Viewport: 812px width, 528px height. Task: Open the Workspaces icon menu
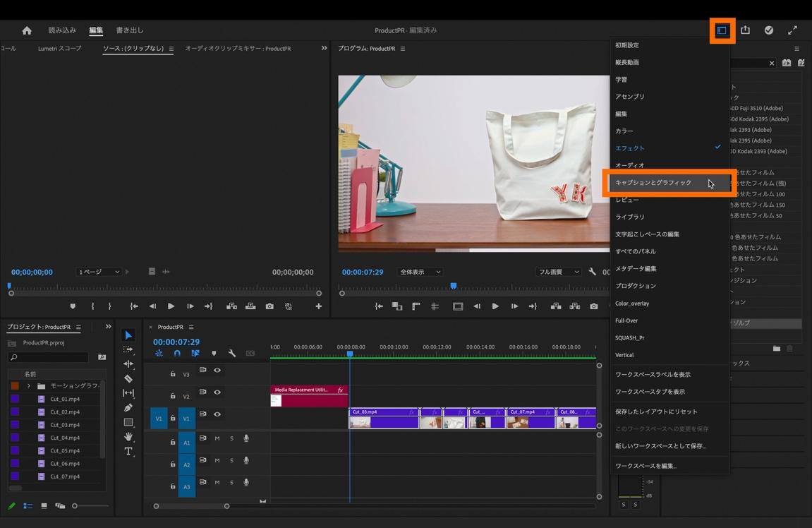click(x=722, y=30)
